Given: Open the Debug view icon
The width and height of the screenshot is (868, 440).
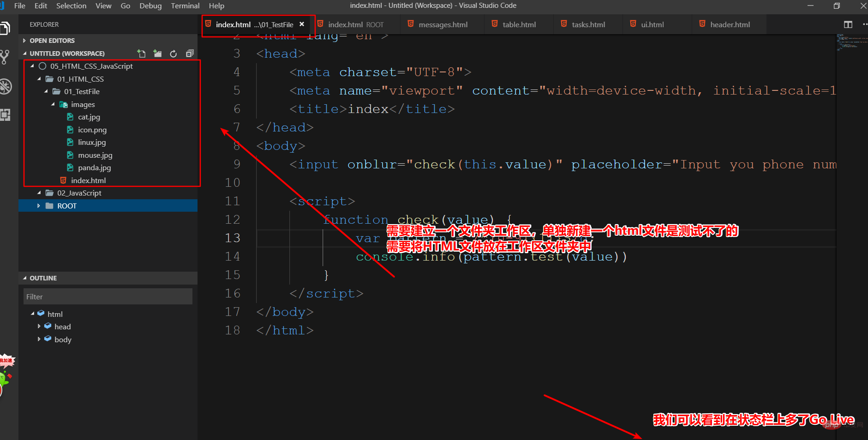Looking at the screenshot, I should click(5, 86).
